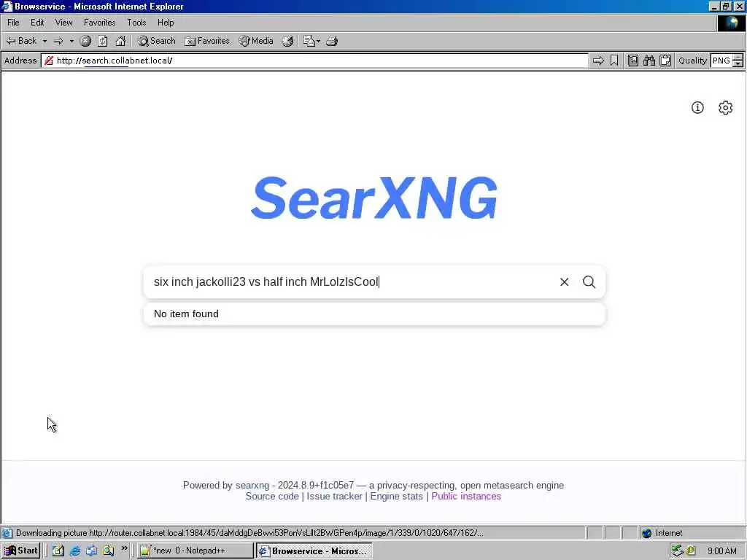Open the Edit menu
The height and width of the screenshot is (560, 747).
[37, 23]
